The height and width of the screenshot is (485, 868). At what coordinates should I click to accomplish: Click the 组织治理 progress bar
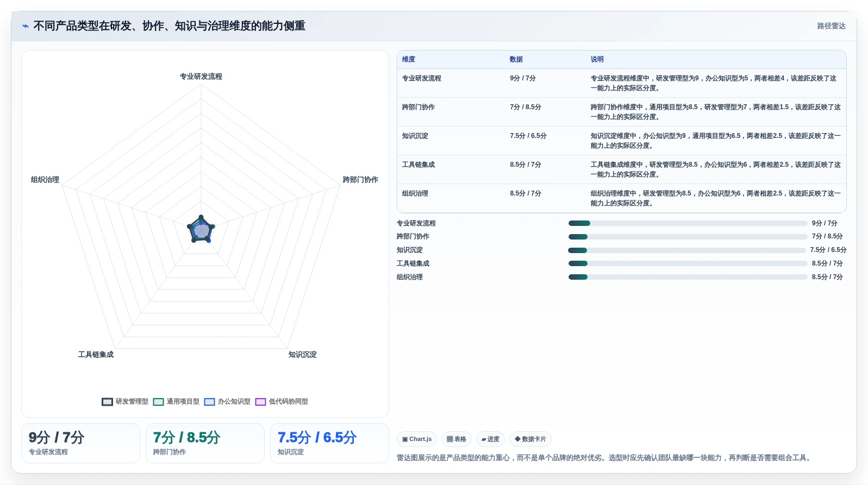click(688, 277)
